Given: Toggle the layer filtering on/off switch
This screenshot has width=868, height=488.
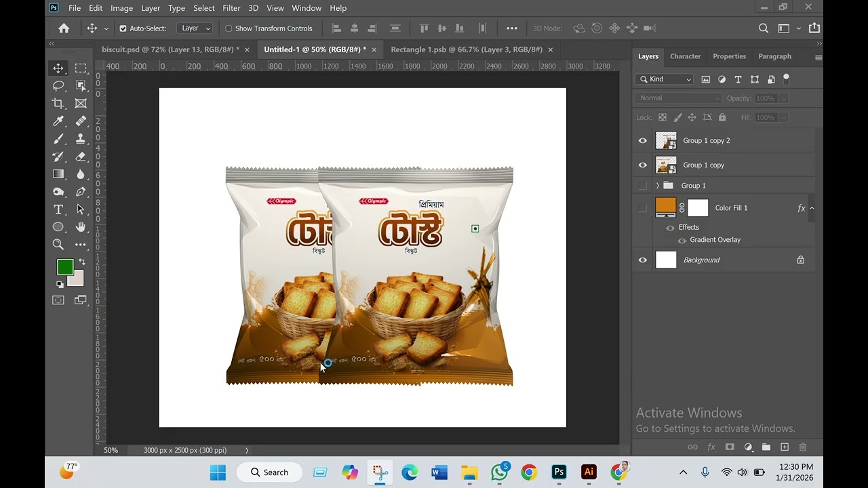Looking at the screenshot, I should tap(786, 79).
